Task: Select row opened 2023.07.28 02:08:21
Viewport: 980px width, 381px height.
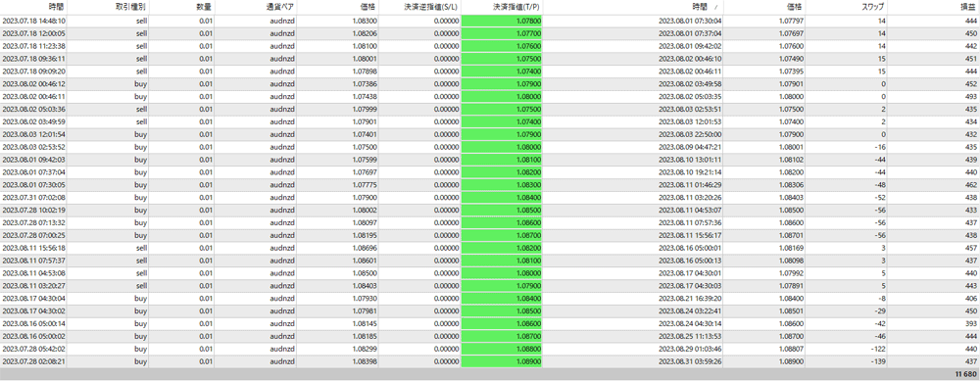Action: pos(490,361)
